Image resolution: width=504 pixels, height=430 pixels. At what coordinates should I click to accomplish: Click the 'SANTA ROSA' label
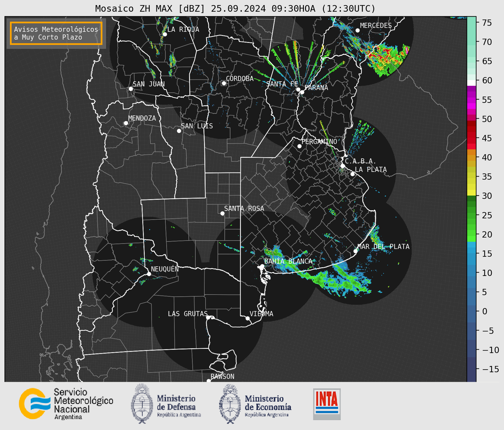coord(244,208)
